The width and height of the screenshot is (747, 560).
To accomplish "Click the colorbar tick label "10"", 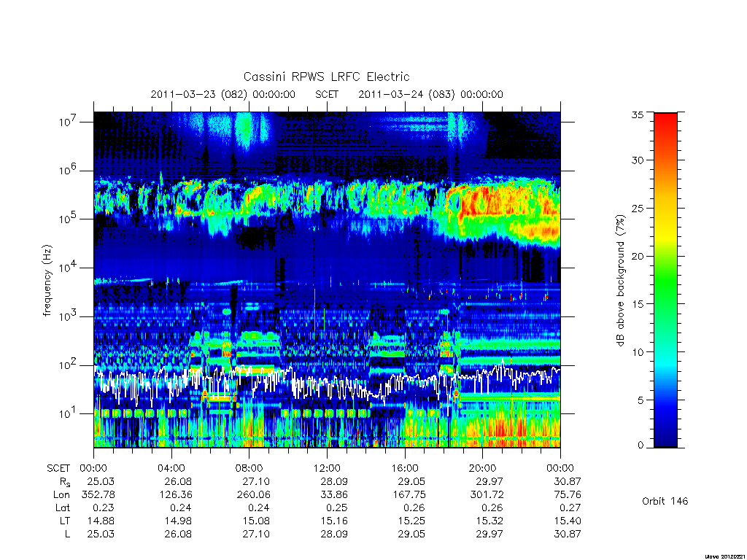I will point(638,352).
